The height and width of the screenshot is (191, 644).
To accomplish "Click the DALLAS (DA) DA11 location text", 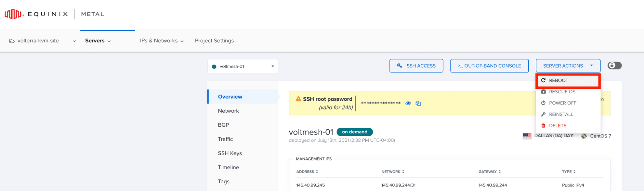I will (554, 136).
